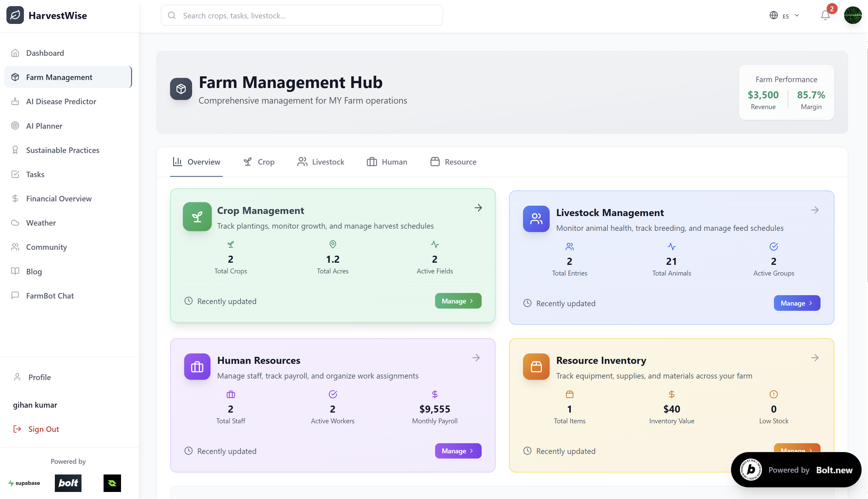Click the orange Resource Inventory icon
This screenshot has width=868, height=499.
pos(536,367)
